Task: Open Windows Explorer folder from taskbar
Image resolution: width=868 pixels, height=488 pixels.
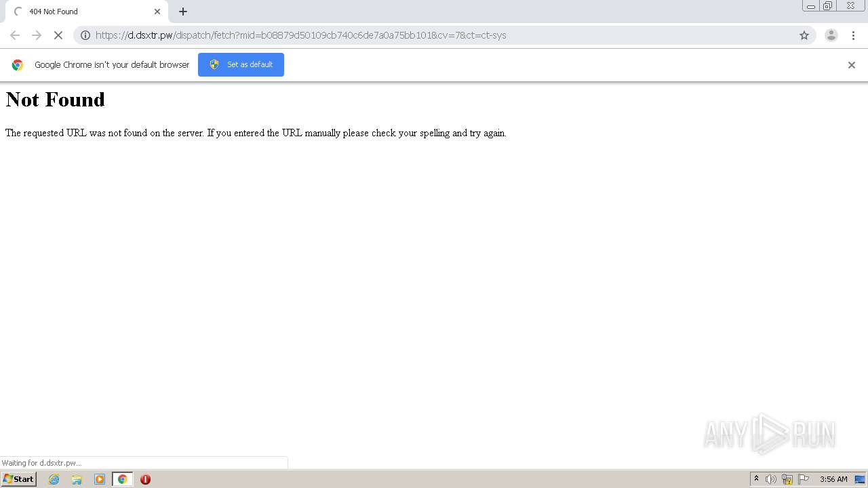Action: (x=77, y=479)
